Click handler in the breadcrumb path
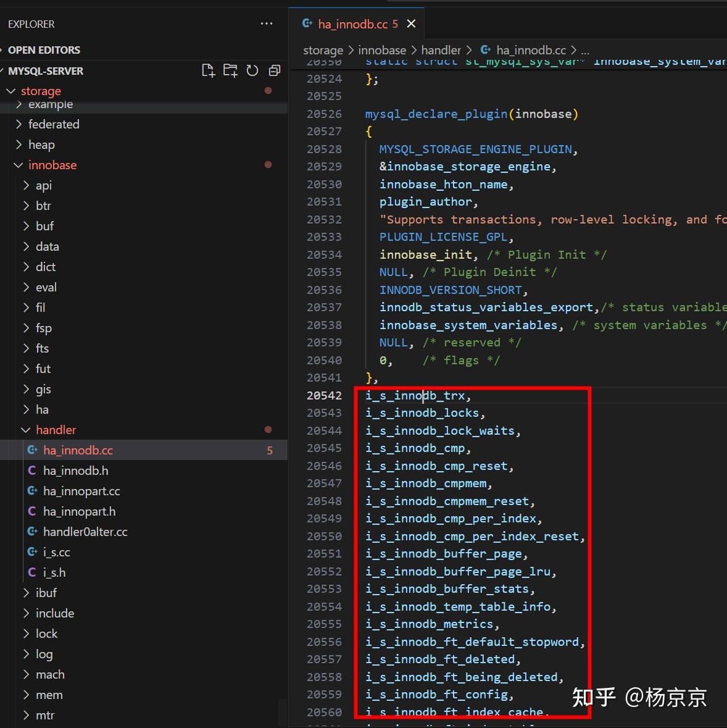Image resolution: width=727 pixels, height=728 pixels. 441,50
